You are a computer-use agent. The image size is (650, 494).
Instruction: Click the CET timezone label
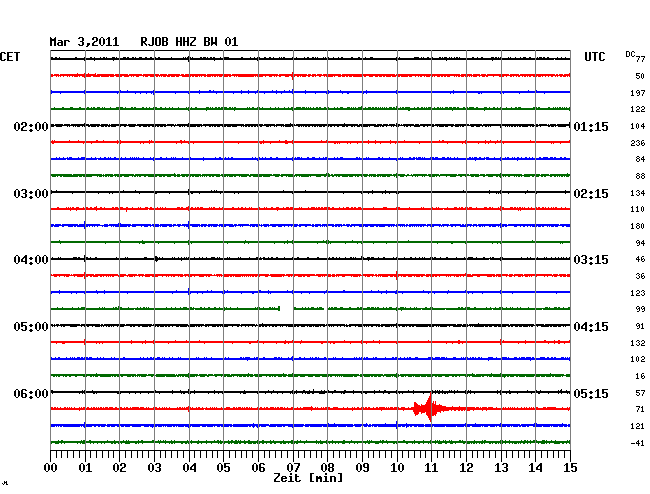10,57
